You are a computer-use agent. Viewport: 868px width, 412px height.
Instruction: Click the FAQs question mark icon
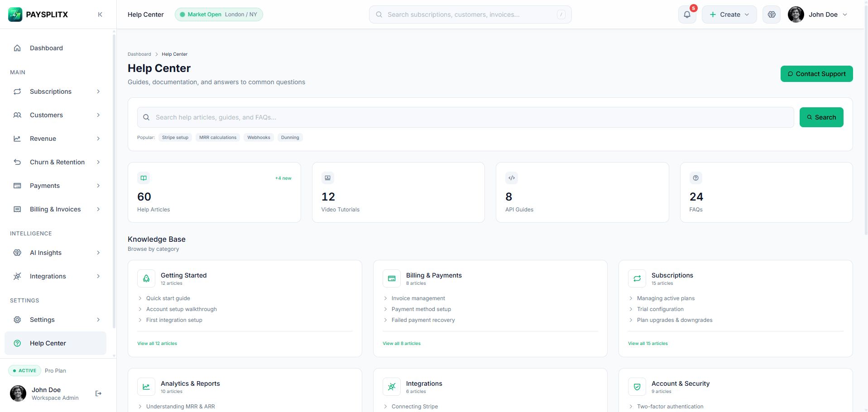coord(696,178)
